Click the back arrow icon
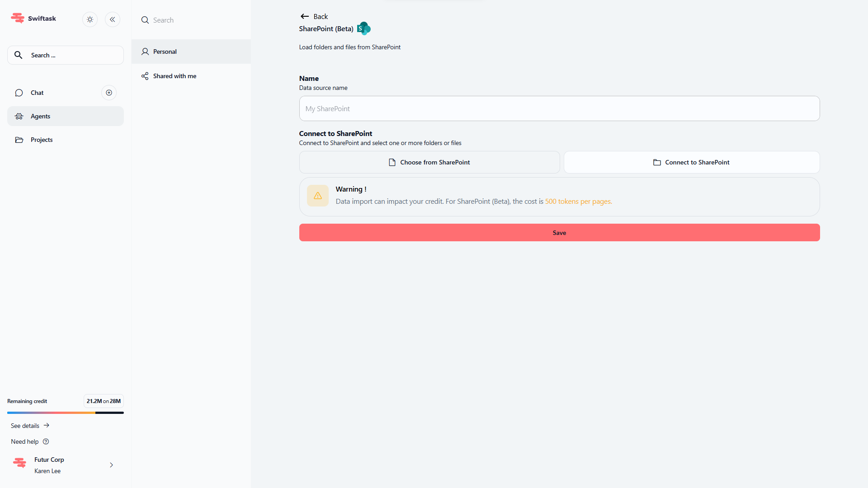The width and height of the screenshot is (868, 488). pos(305,16)
